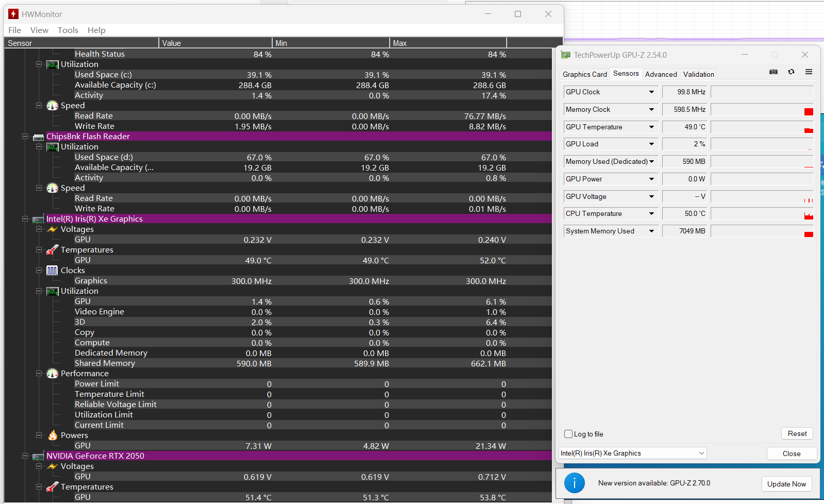Viewport: 824px width, 504px height.
Task: Click the Sensor column header
Action: (x=81, y=43)
